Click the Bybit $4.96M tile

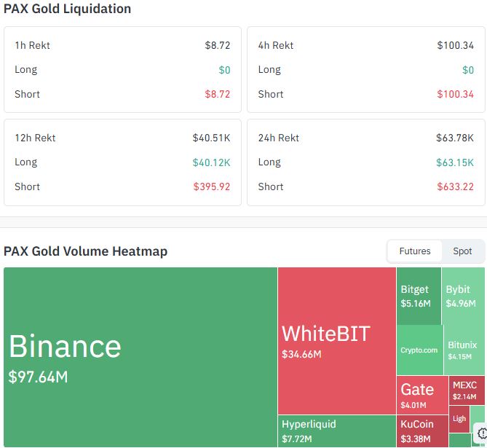pos(463,296)
